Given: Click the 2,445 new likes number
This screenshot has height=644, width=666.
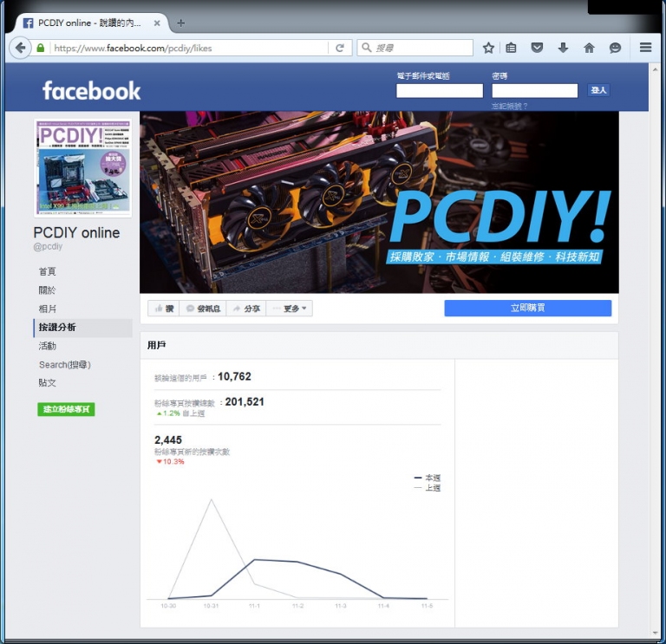Looking at the screenshot, I should coord(168,439).
